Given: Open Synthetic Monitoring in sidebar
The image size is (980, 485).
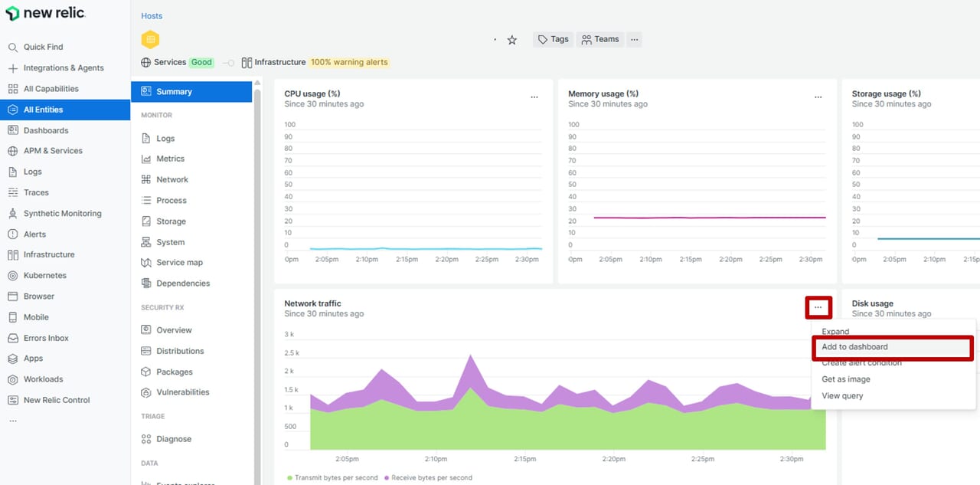Looking at the screenshot, I should (62, 214).
